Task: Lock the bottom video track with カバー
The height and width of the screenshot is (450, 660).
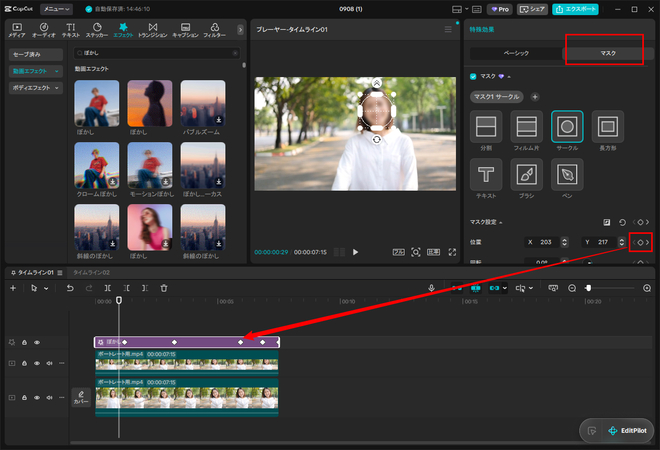Action: 24,397
